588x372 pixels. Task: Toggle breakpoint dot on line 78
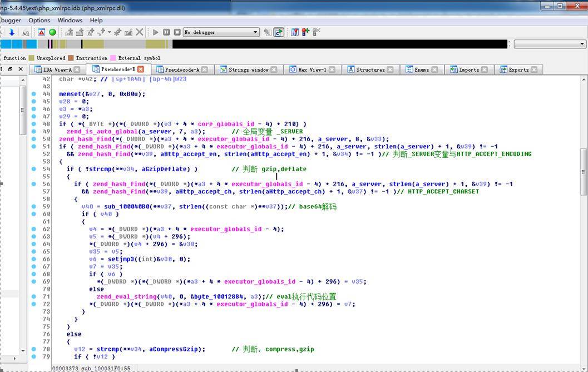point(34,349)
